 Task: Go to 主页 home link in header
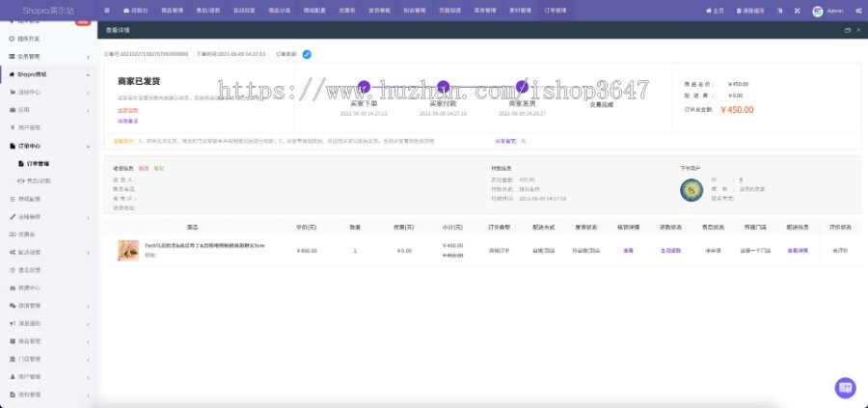[x=715, y=11]
